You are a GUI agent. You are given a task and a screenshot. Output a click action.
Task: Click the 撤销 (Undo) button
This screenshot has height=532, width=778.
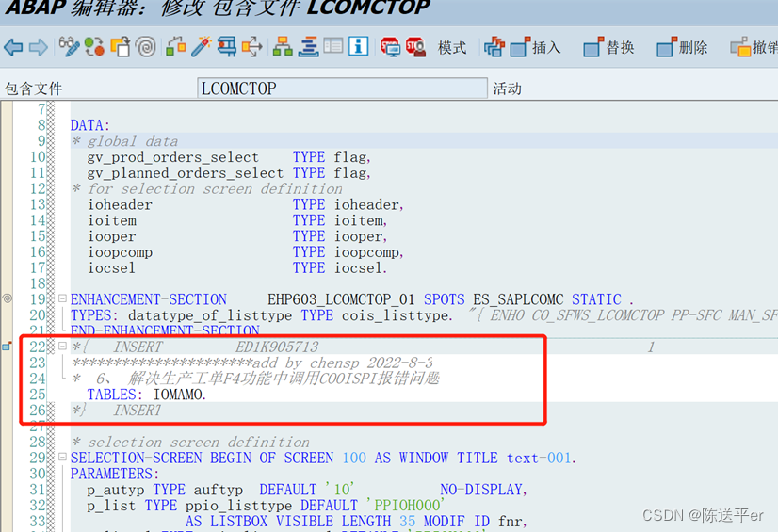(754, 47)
